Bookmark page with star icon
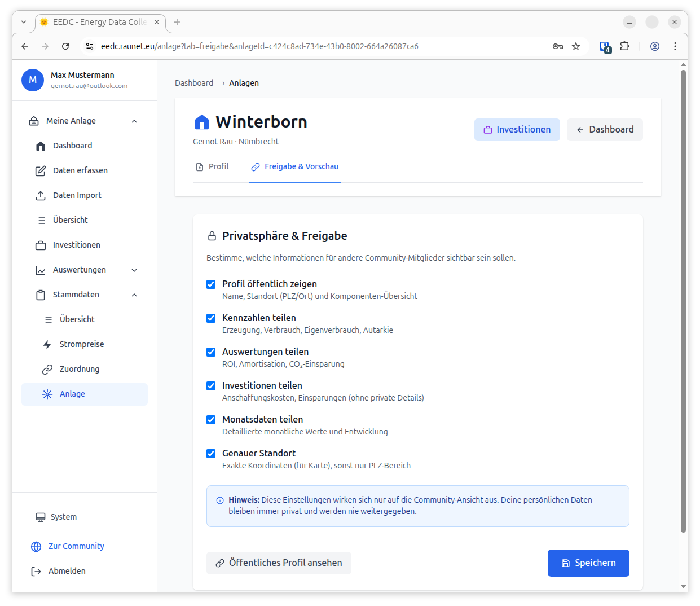The height and width of the screenshot is (606, 700). (576, 46)
